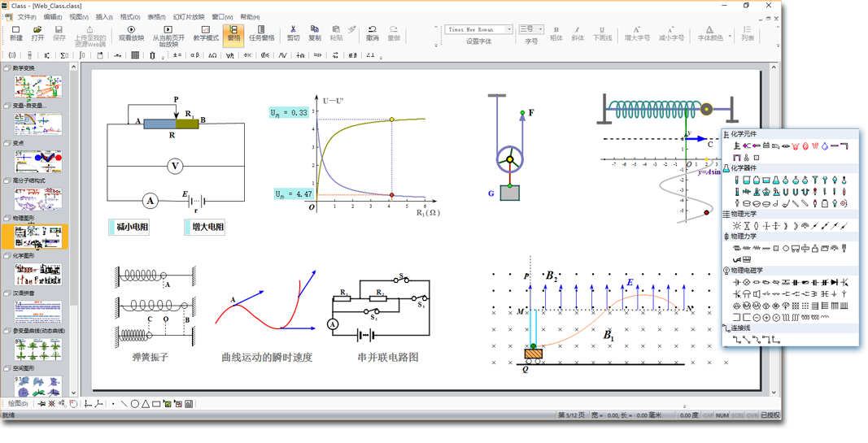Click the 撤消 (Undo) icon
The width and height of the screenshot is (868, 443).
(372, 33)
